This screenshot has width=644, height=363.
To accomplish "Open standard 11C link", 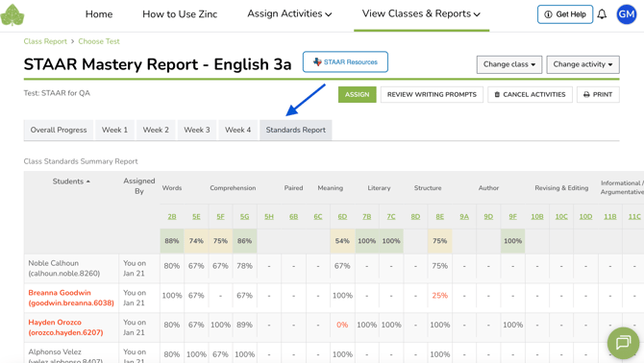I will [x=634, y=217].
